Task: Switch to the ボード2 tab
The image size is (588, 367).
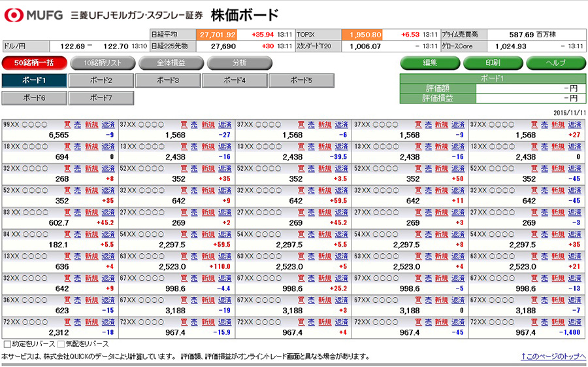Action: (101, 80)
